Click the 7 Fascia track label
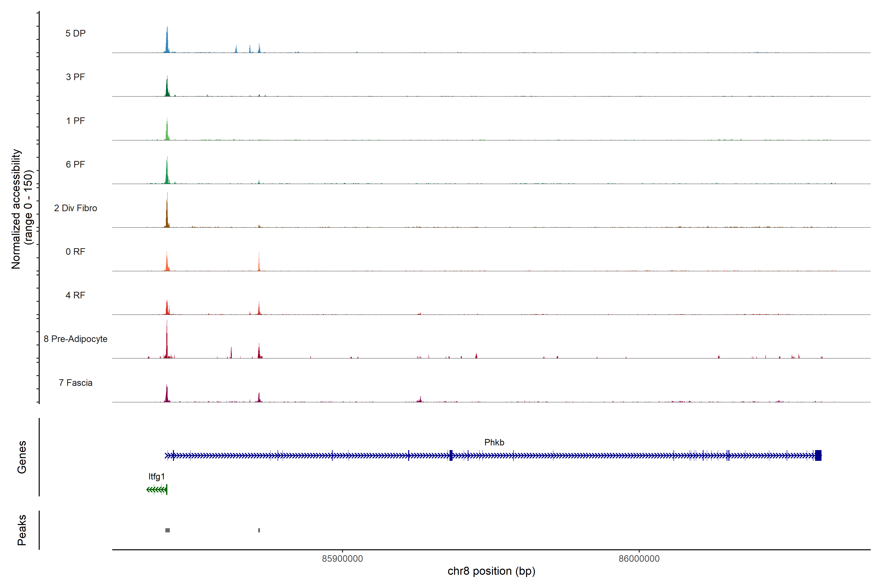This screenshot has width=882, height=588. tap(75, 382)
